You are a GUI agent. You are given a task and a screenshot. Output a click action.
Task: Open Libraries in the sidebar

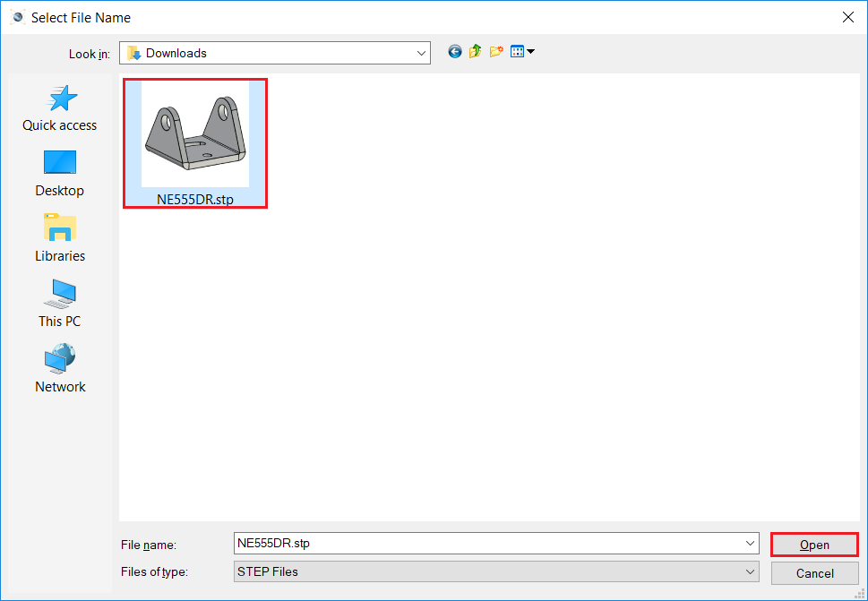click(x=60, y=239)
